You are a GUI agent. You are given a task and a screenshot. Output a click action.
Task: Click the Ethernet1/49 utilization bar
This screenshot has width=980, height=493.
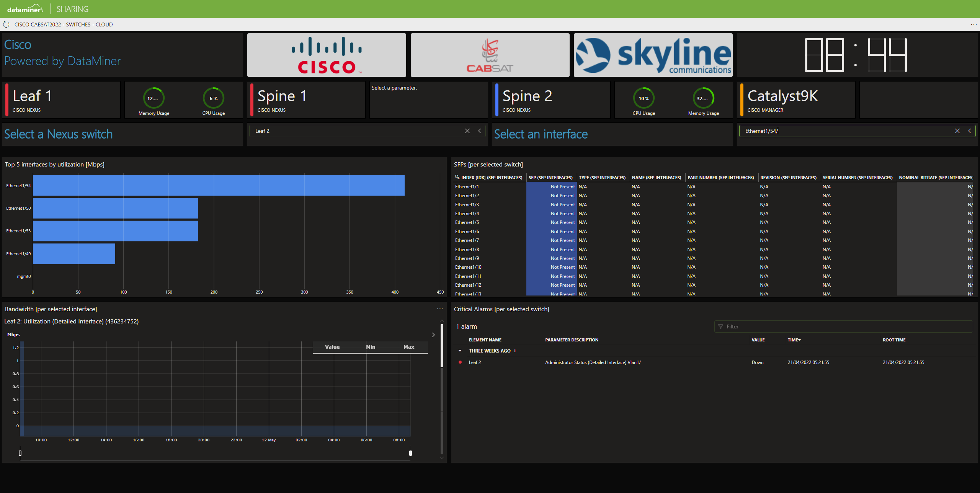pos(74,254)
